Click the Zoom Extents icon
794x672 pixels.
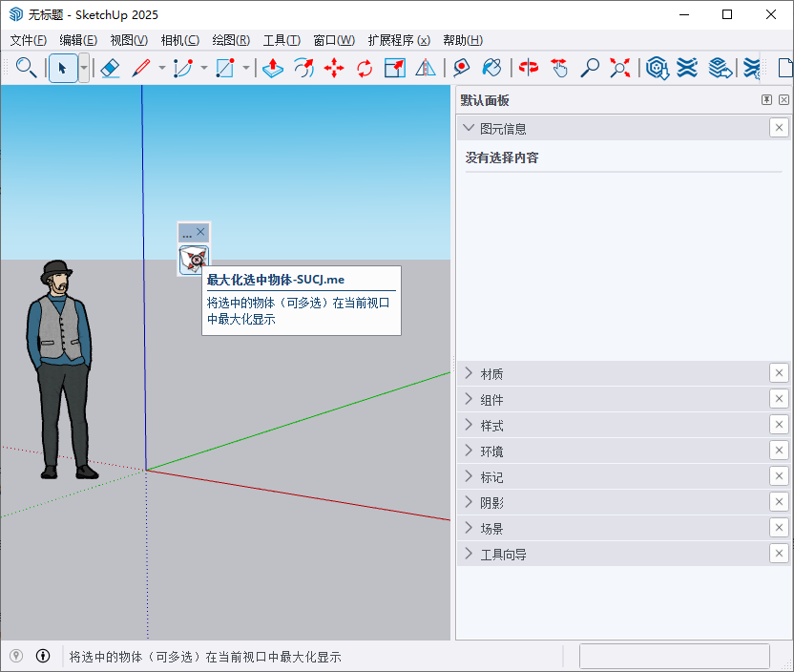click(x=618, y=68)
